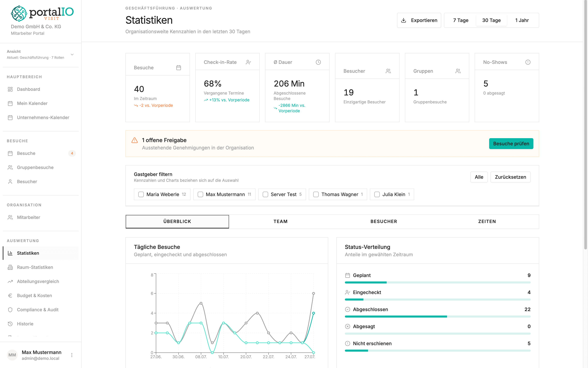
Task: Click the Raum-Statistiken building icon
Action: pos(10,267)
